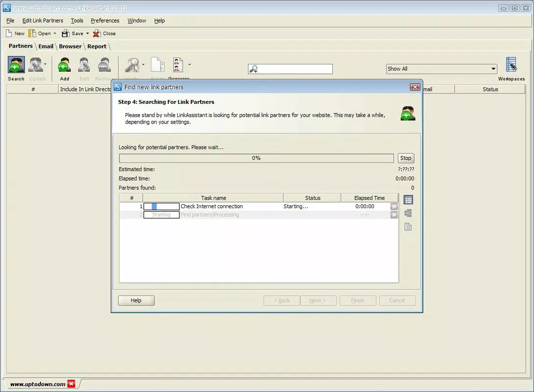
Task: Select the Check Internet connection row
Action: pyautogui.click(x=259, y=206)
